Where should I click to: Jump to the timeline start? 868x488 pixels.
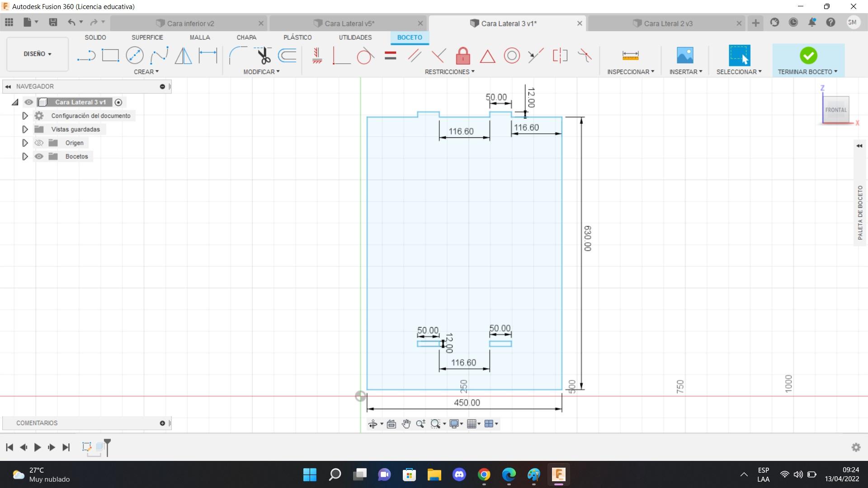point(9,447)
